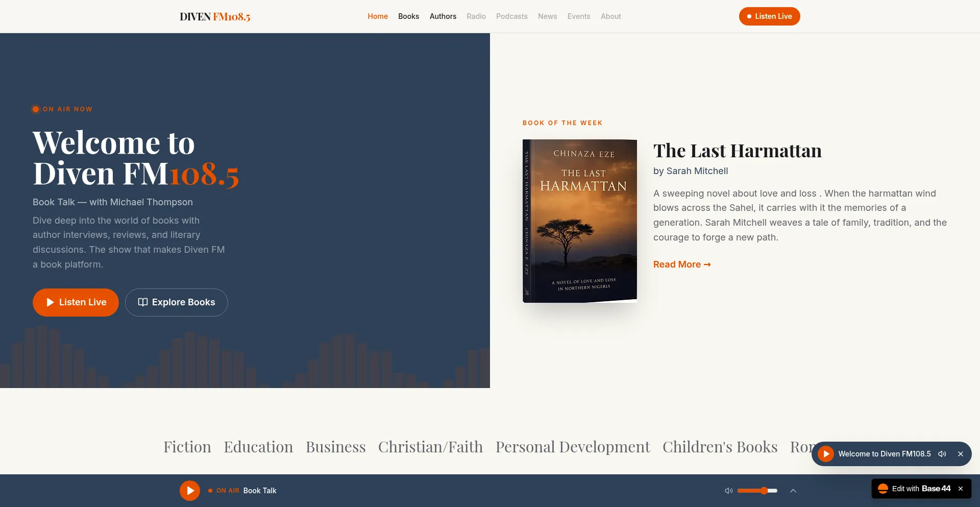Open the Authors menu item
Image resolution: width=980 pixels, height=507 pixels.
pyautogui.click(x=443, y=16)
